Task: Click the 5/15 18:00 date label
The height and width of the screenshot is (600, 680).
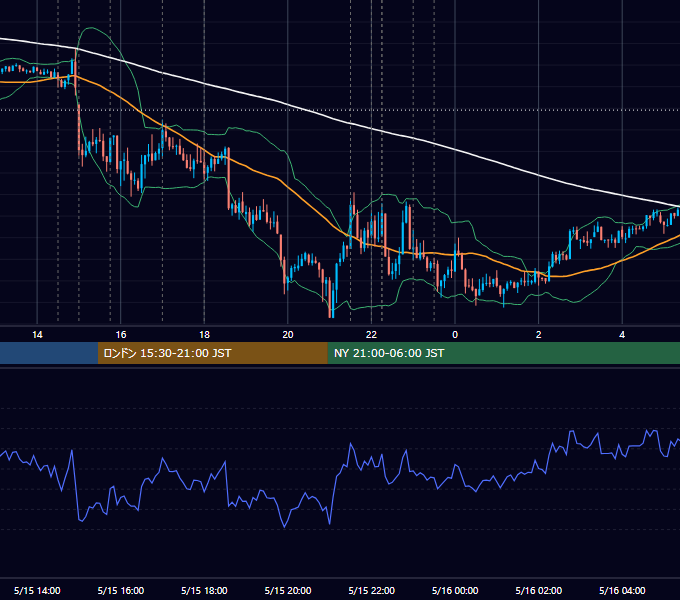Action: coord(204,590)
